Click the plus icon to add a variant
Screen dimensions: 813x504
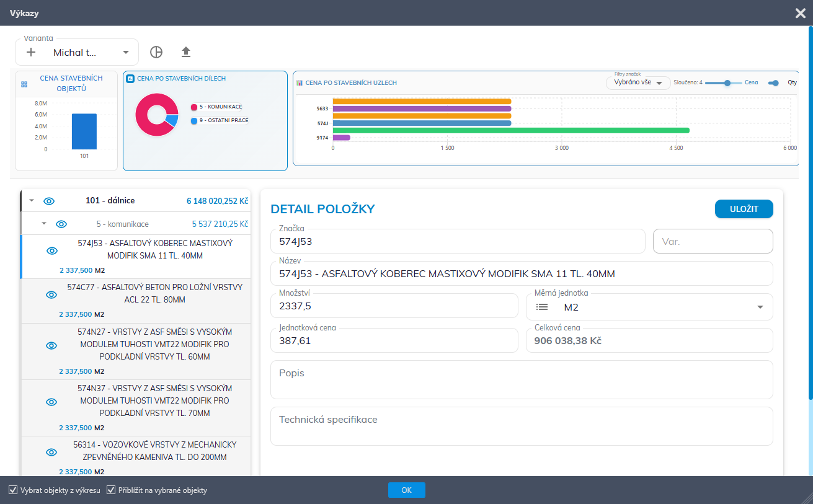[x=31, y=53]
